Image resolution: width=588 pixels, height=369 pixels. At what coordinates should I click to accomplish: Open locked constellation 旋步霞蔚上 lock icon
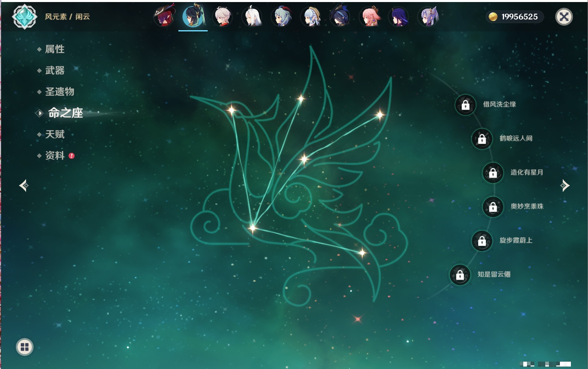coord(482,241)
